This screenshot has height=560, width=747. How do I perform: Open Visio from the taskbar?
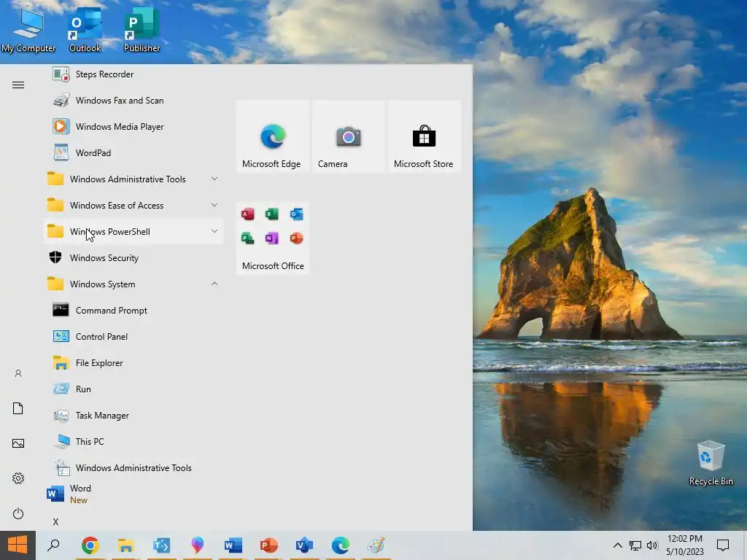pos(304,545)
